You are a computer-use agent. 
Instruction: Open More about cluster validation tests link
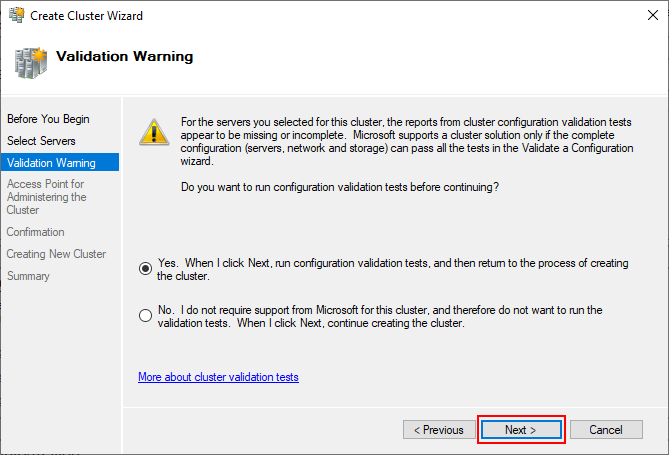point(218,377)
